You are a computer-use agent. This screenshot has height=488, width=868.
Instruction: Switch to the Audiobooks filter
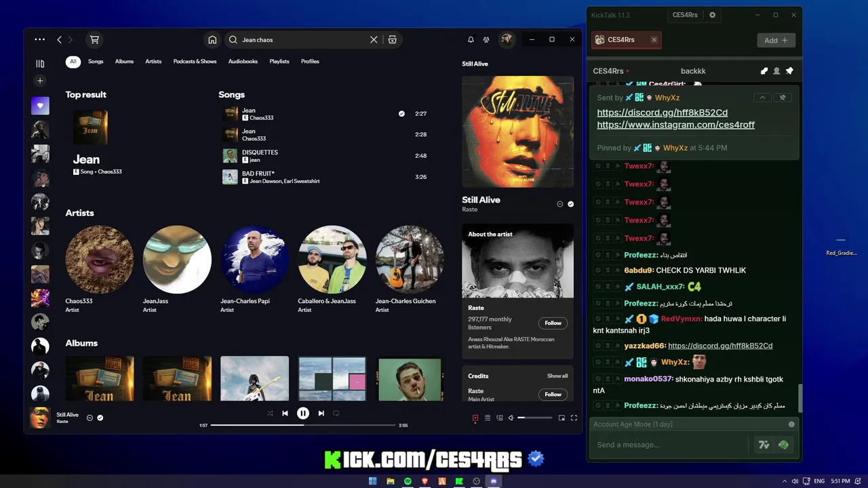243,62
